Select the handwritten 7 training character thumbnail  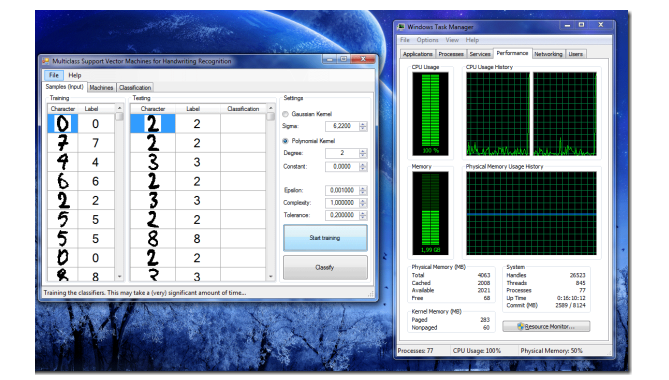point(63,143)
